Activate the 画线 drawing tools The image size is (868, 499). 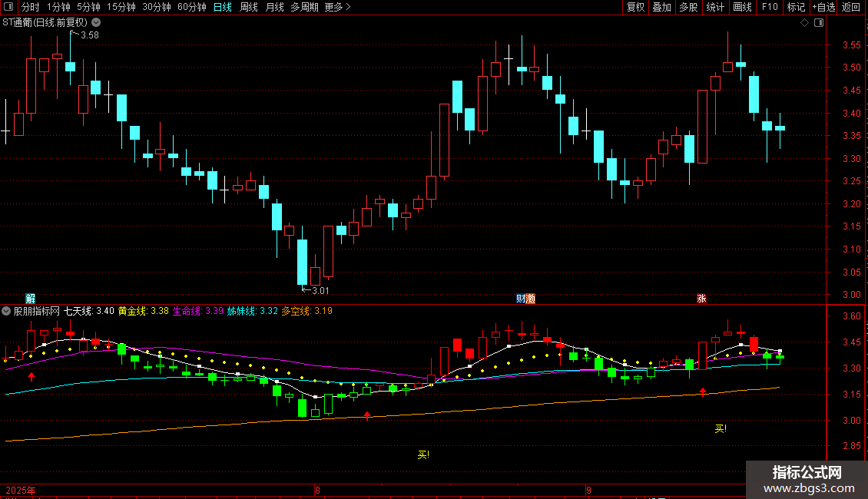[742, 7]
